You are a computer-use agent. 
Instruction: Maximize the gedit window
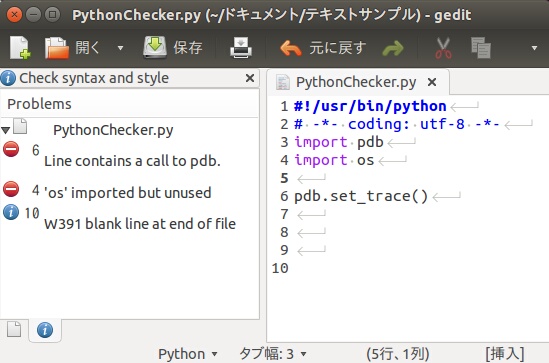tap(53, 15)
